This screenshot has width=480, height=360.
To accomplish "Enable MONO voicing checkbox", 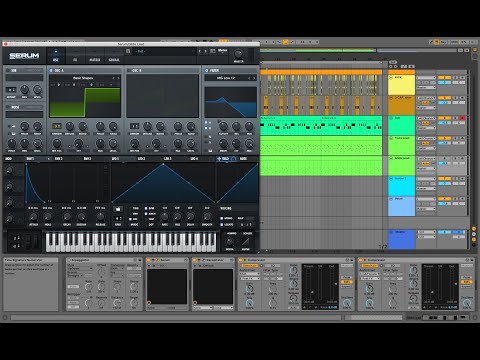I will pyautogui.click(x=222, y=218).
